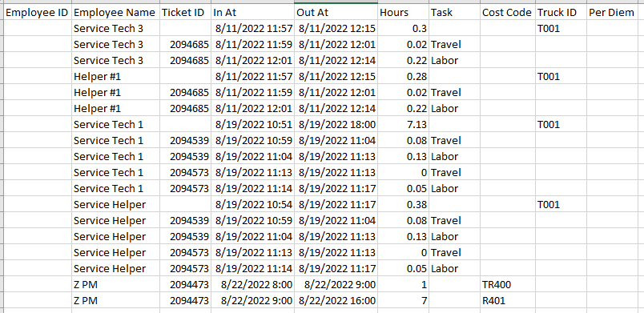Screen dimensions: 644x313
Task: Click the Hours cell showing 7.13
Action: click(x=403, y=124)
